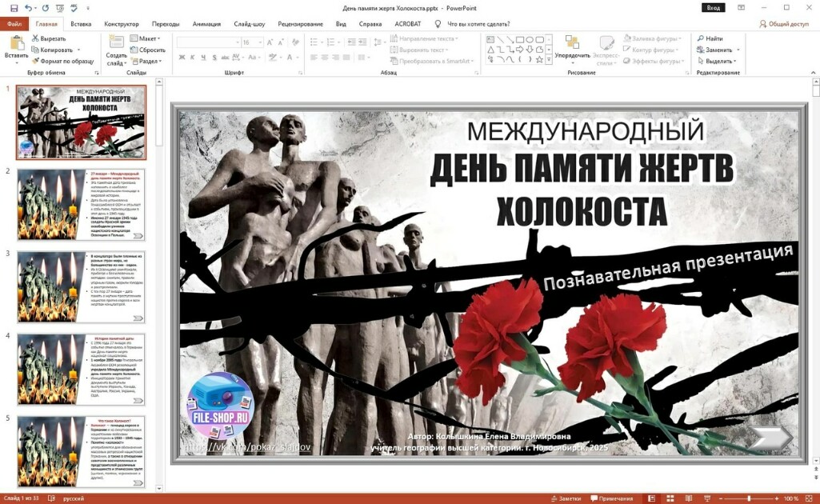Toggle the Notes (Заметки) pane
Screen dimensions: 820x504
click(564, 498)
